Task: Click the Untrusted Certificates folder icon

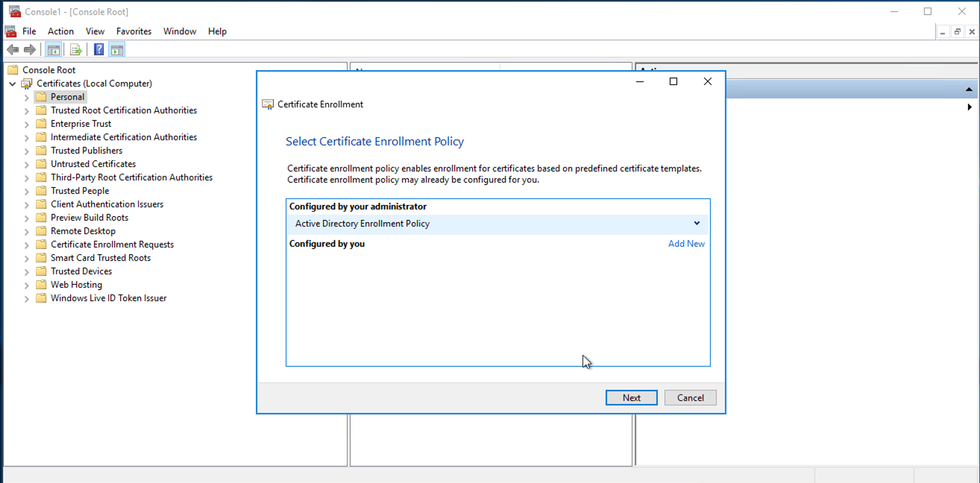Action: click(41, 164)
